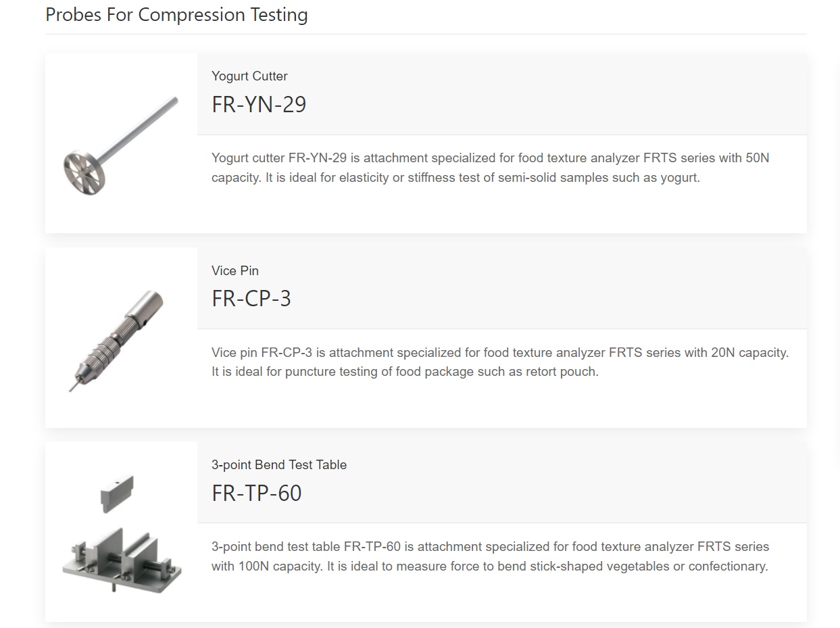Click the vice pin needle tip

tap(72, 386)
